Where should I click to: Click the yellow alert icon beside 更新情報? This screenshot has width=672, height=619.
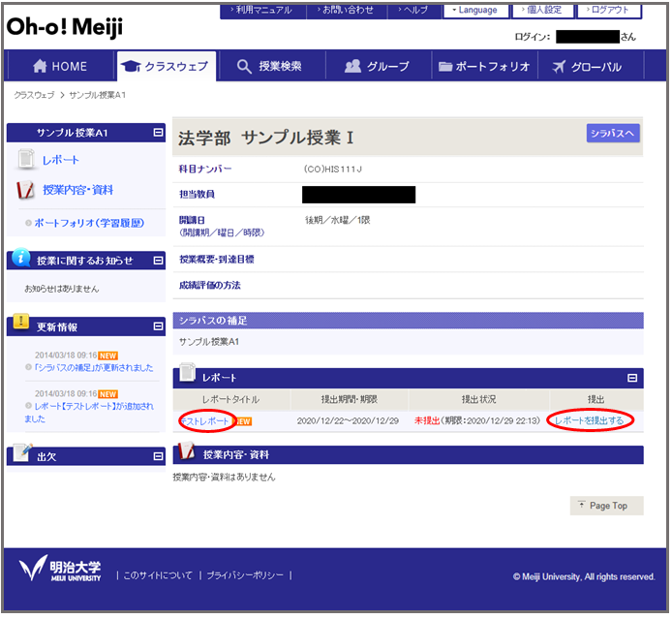coord(21,321)
